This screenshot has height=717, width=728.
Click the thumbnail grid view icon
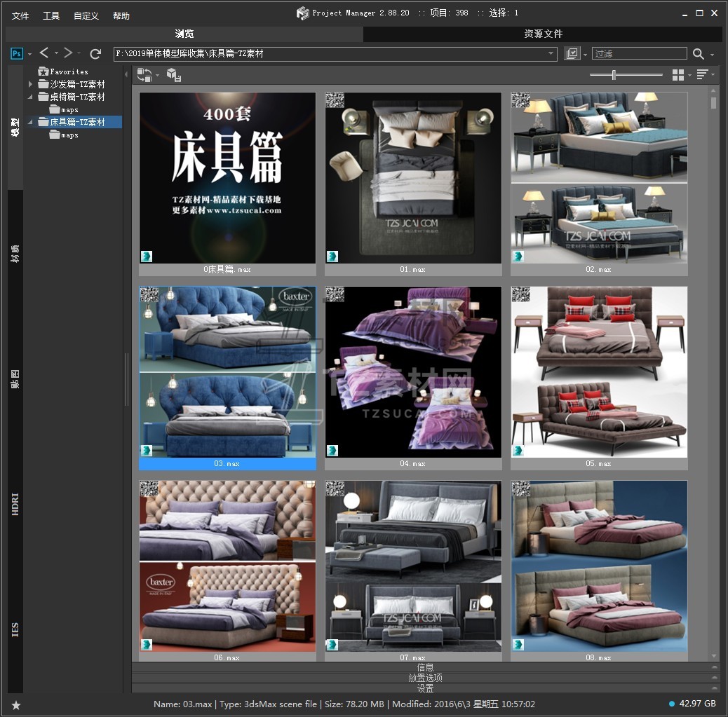tap(678, 75)
